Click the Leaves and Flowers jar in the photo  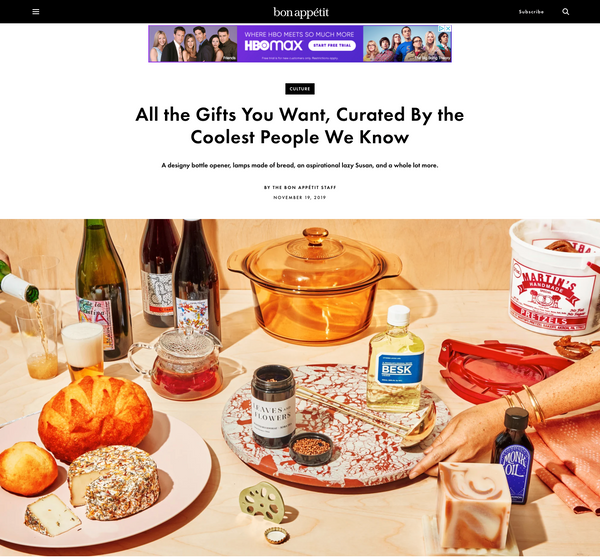pos(273,407)
